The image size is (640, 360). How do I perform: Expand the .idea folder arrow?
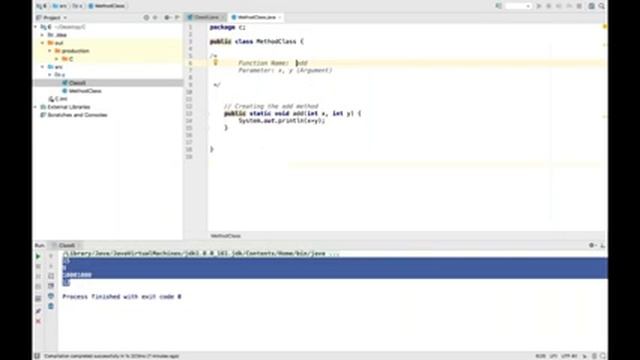click(x=42, y=35)
